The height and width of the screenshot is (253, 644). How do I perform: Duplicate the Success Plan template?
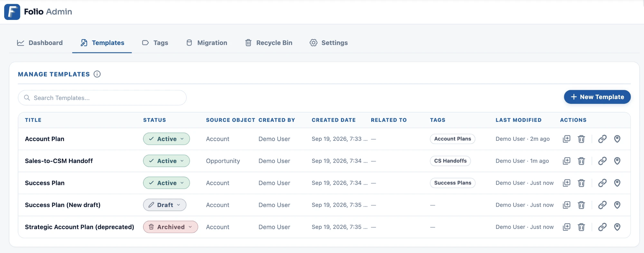tap(566, 183)
